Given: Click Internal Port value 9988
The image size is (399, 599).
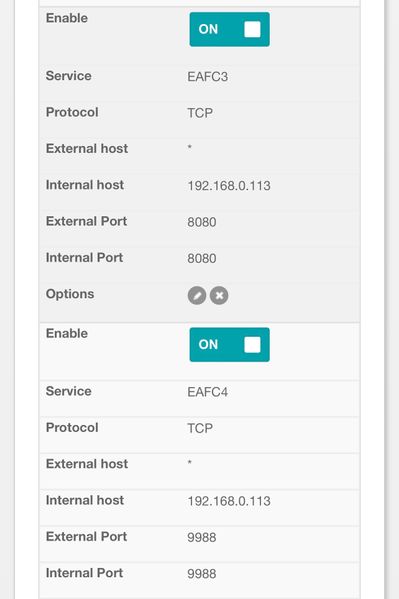Looking at the screenshot, I should [x=202, y=574].
